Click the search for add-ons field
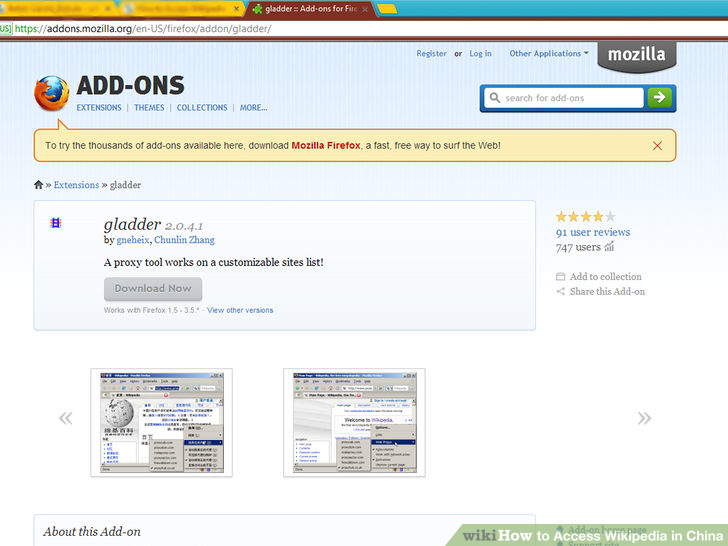728x546 pixels. point(564,98)
